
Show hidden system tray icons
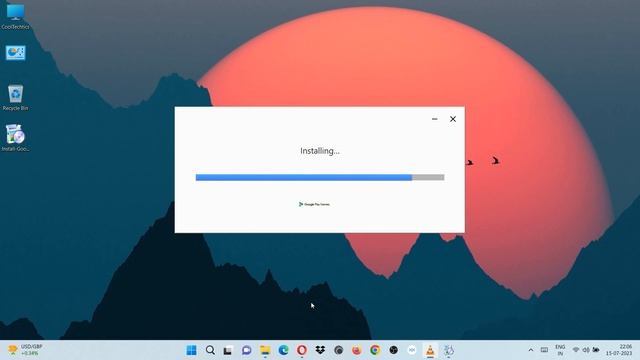531,350
